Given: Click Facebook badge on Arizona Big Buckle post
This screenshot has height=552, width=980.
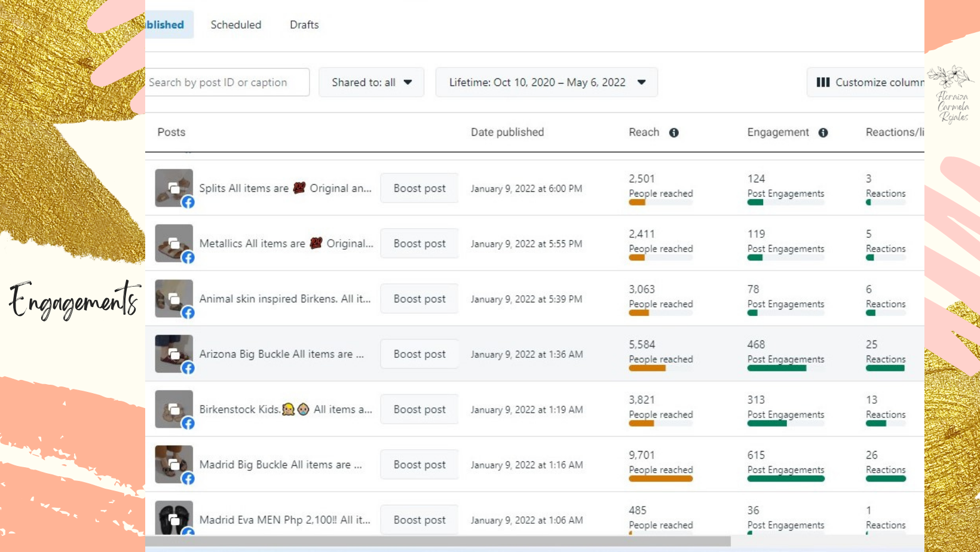Looking at the screenshot, I should tap(188, 368).
